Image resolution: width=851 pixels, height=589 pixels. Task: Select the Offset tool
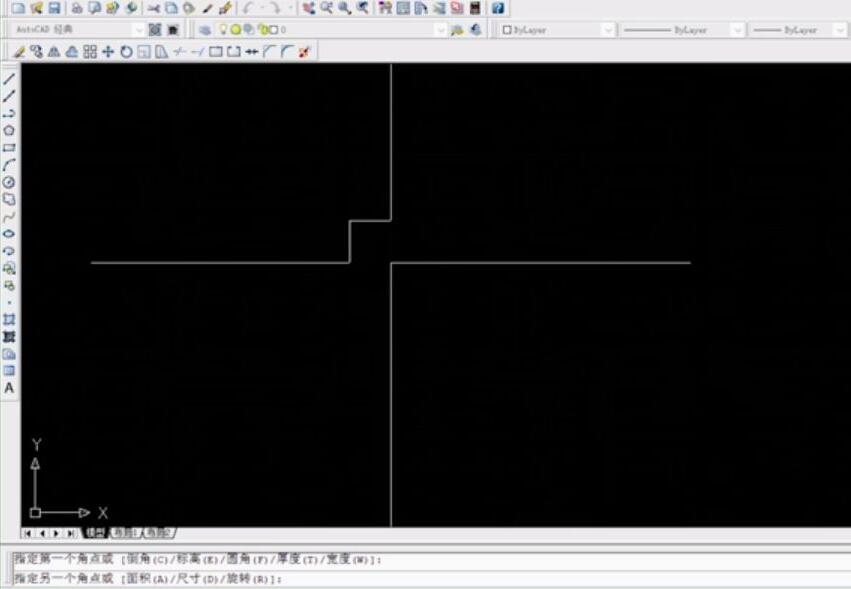(72, 52)
